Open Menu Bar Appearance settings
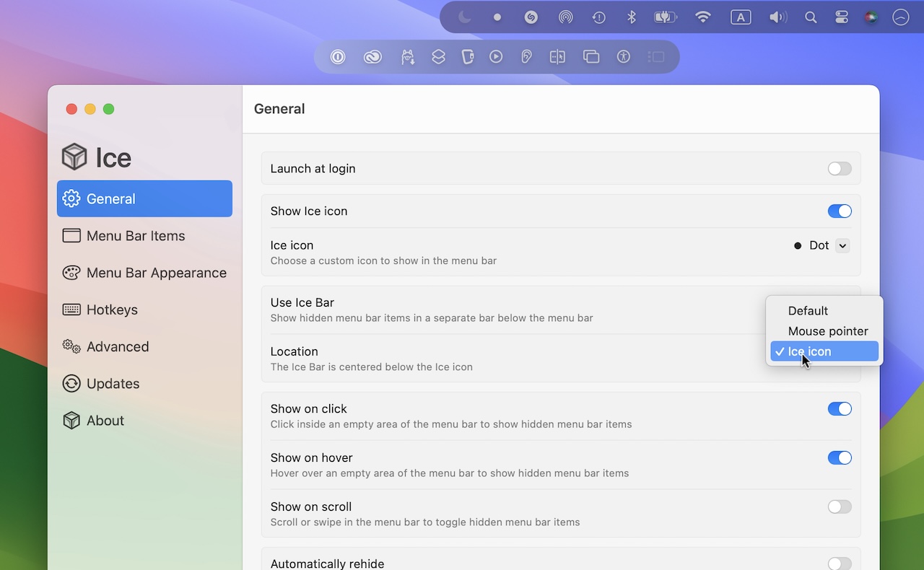924x570 pixels. (x=144, y=273)
